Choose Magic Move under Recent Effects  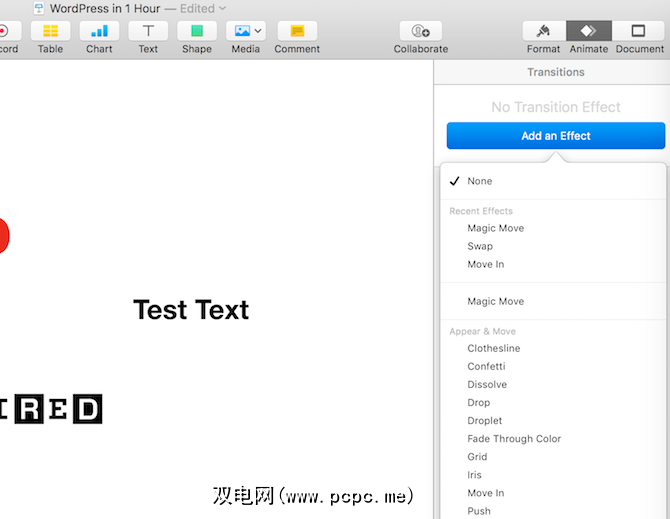495,228
